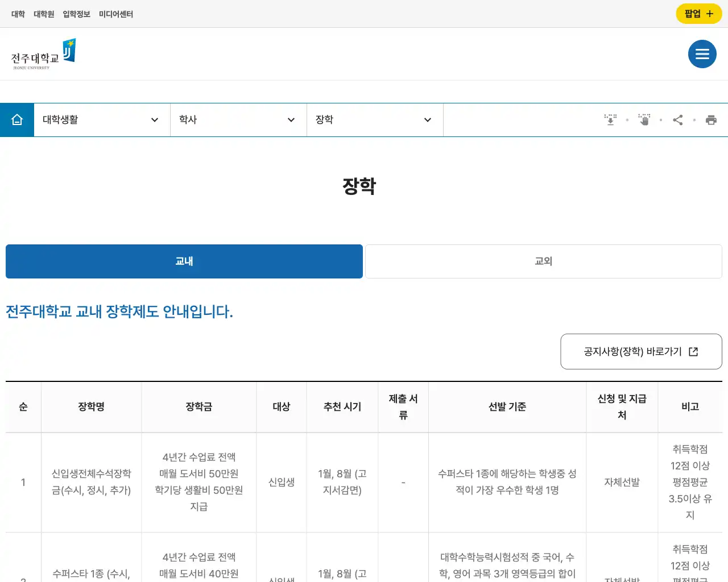
Task: Click the 대상 column header
Action: click(282, 407)
